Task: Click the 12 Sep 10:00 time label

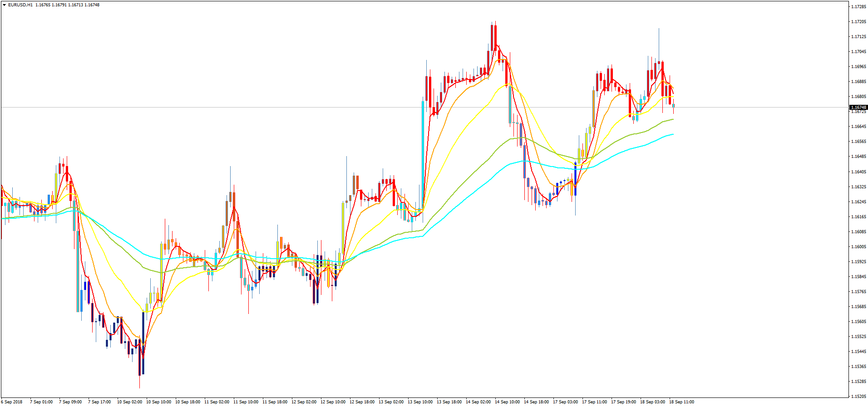Action: (x=333, y=402)
